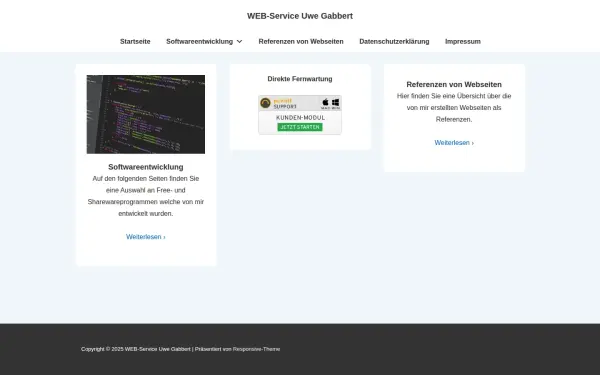
Task: Click the KUNDEN-MODUL label in banner
Action: point(300,117)
